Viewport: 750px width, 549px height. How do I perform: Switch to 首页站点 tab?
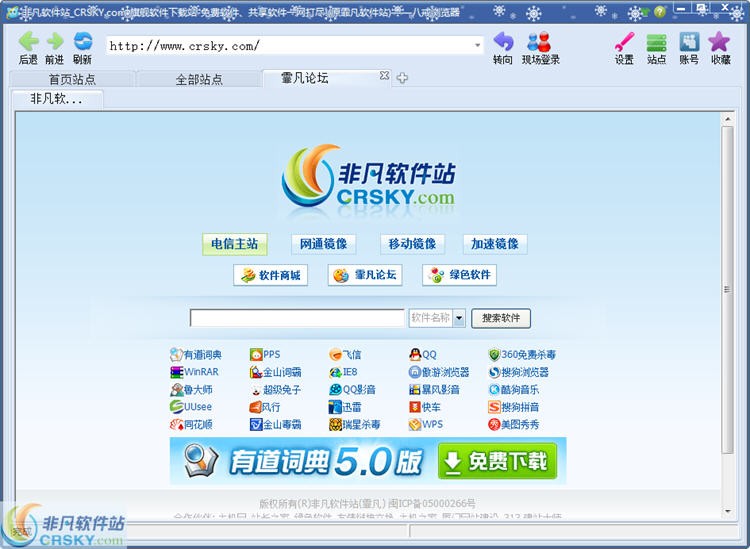click(x=72, y=79)
